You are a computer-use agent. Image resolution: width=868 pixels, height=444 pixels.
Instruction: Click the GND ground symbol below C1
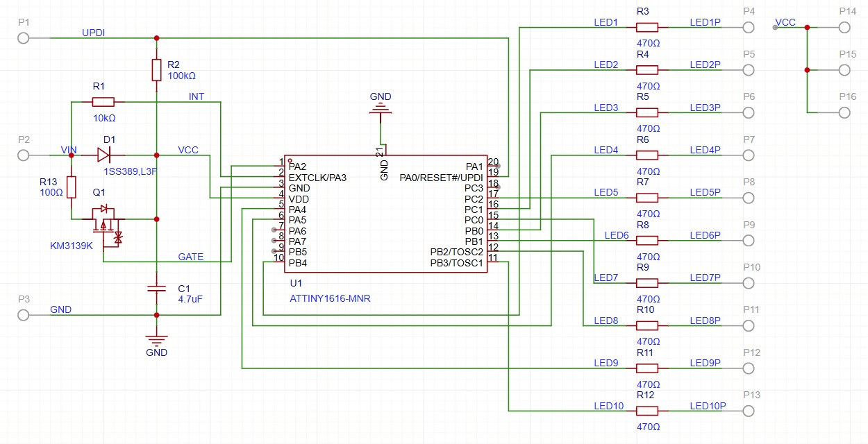(x=157, y=339)
